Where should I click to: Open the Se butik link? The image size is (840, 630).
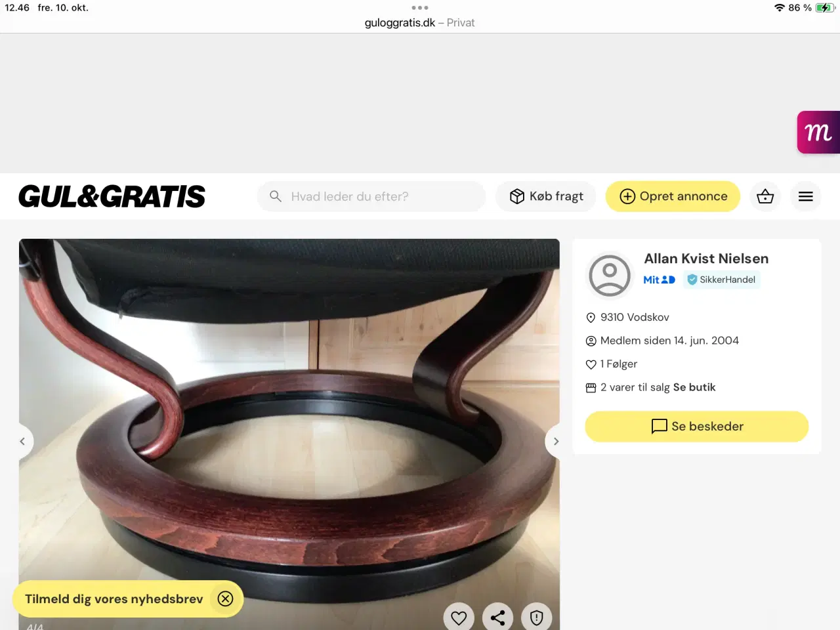pos(694,387)
